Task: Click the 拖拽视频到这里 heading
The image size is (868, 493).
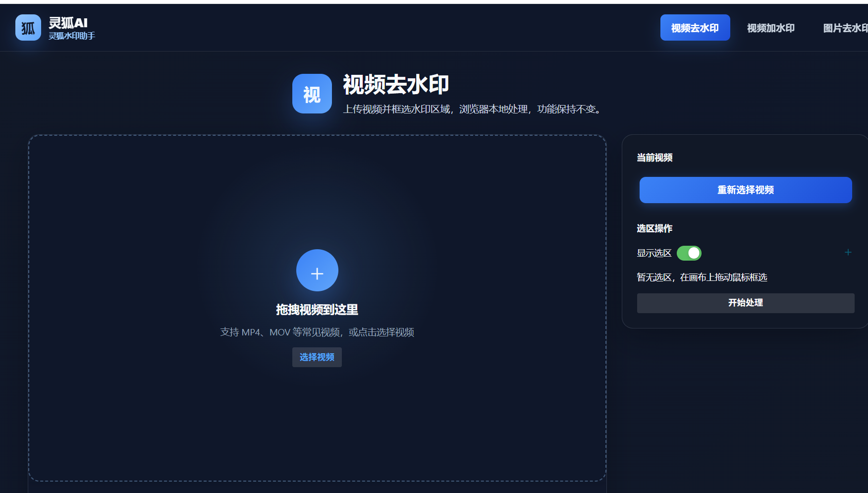Action: [x=317, y=310]
